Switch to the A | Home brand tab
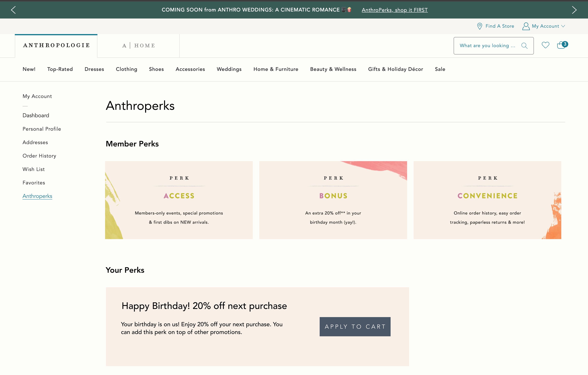The image size is (588, 375). [138, 46]
